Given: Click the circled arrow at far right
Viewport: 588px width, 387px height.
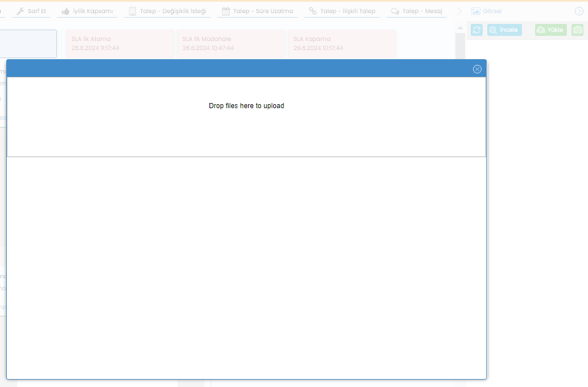Looking at the screenshot, I should (x=579, y=11).
